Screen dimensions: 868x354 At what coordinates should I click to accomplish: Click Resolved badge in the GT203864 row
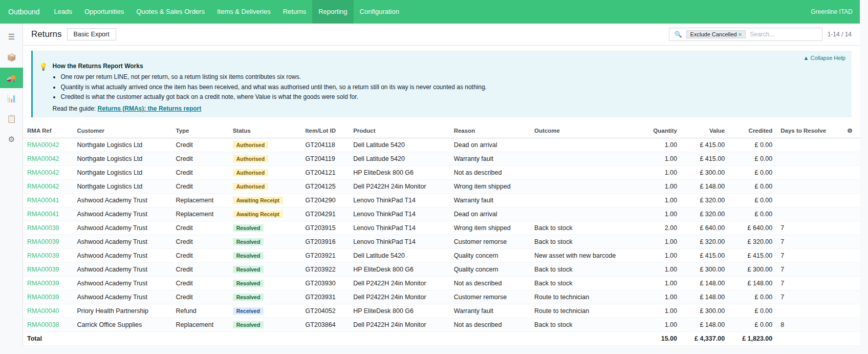click(x=248, y=325)
